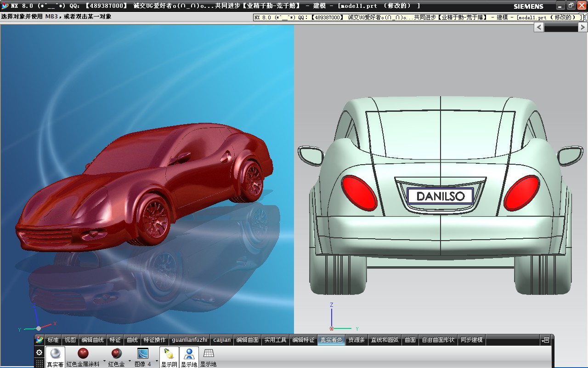588x368 pixels.
Task: Select 图像 4 background image icon
Action: [x=143, y=357]
